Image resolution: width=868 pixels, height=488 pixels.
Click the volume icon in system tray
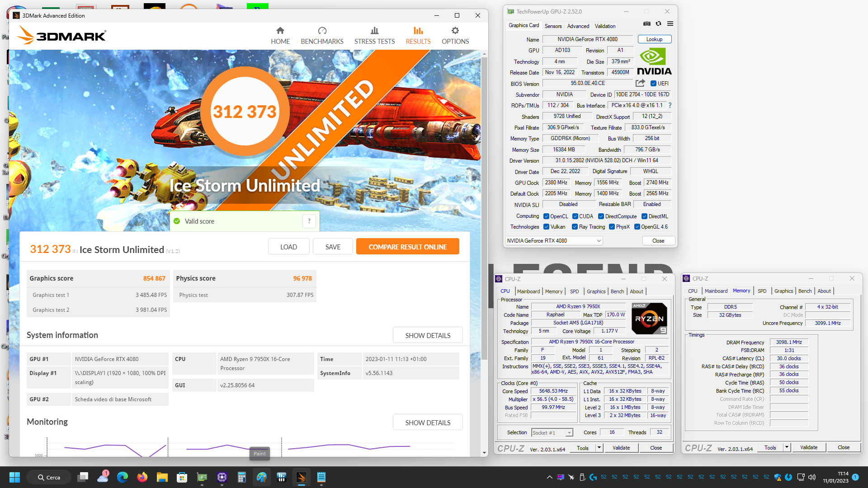point(812,477)
